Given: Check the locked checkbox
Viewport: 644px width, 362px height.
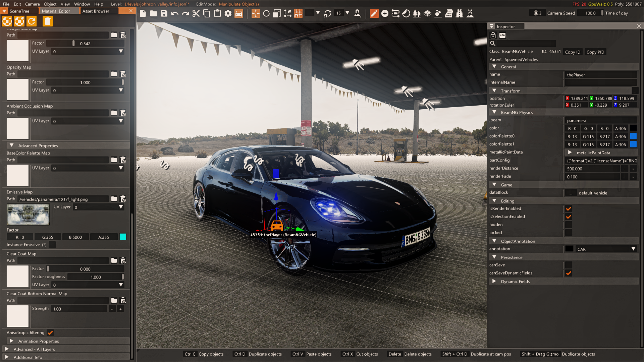Looking at the screenshot, I should (569, 233).
